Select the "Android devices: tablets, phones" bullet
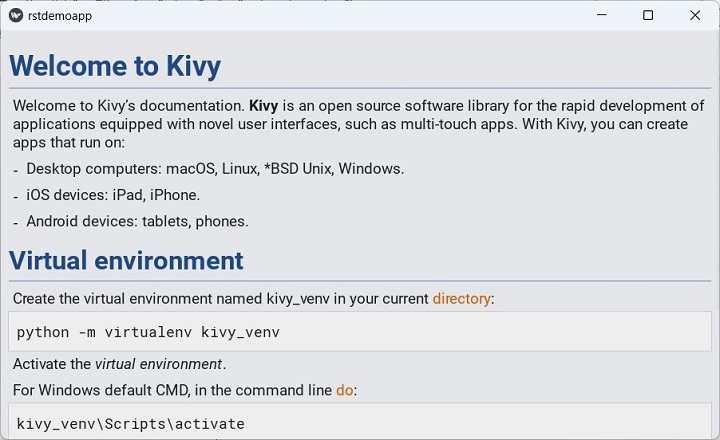The height and width of the screenshot is (440, 720). [x=137, y=221]
